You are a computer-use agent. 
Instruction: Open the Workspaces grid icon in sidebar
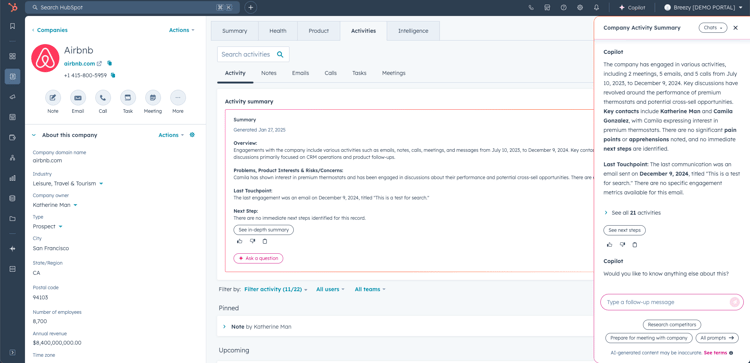coord(12,56)
